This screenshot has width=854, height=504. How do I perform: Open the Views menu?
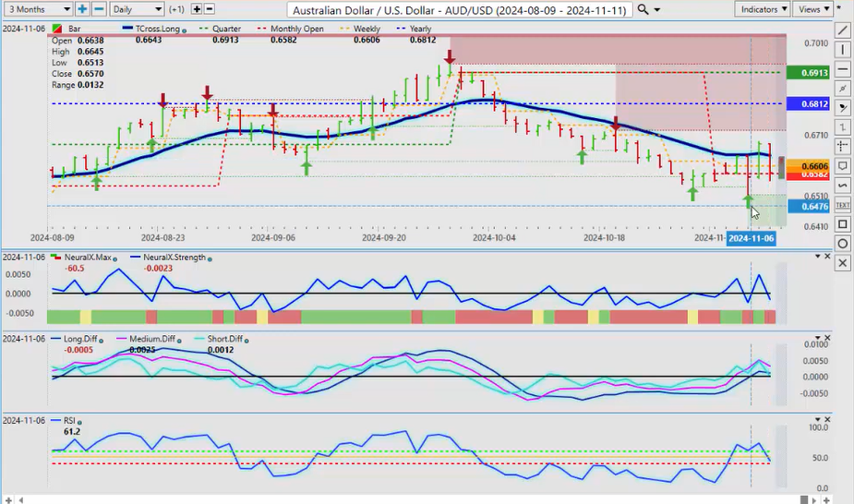click(813, 9)
